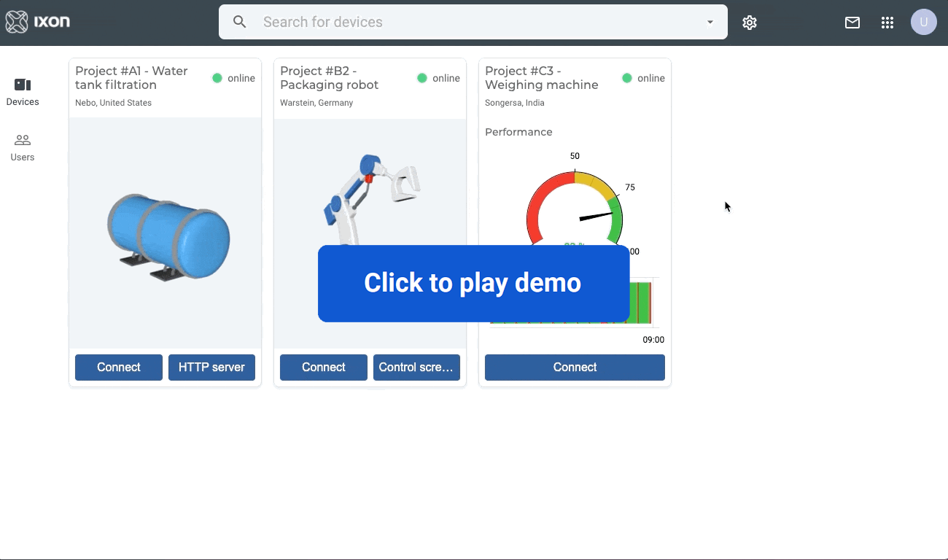This screenshot has height=560, width=948.
Task: Click the IXON logo
Action: 38,22
